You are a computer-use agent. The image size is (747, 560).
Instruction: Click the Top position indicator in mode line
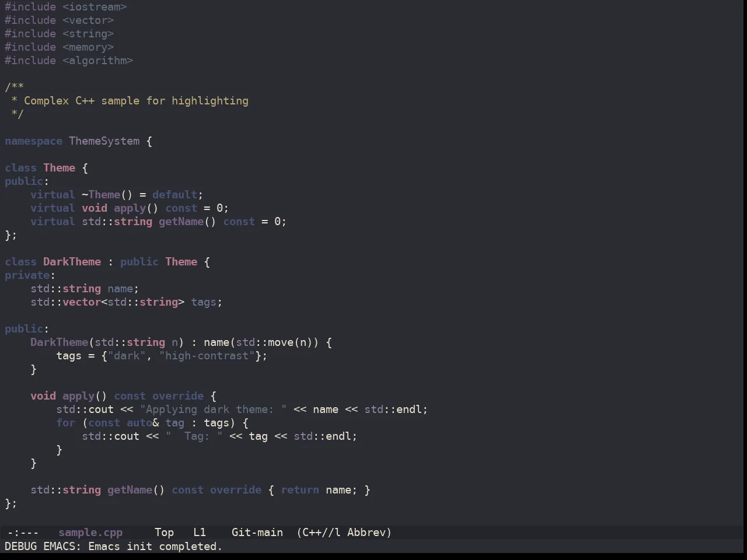click(x=164, y=533)
